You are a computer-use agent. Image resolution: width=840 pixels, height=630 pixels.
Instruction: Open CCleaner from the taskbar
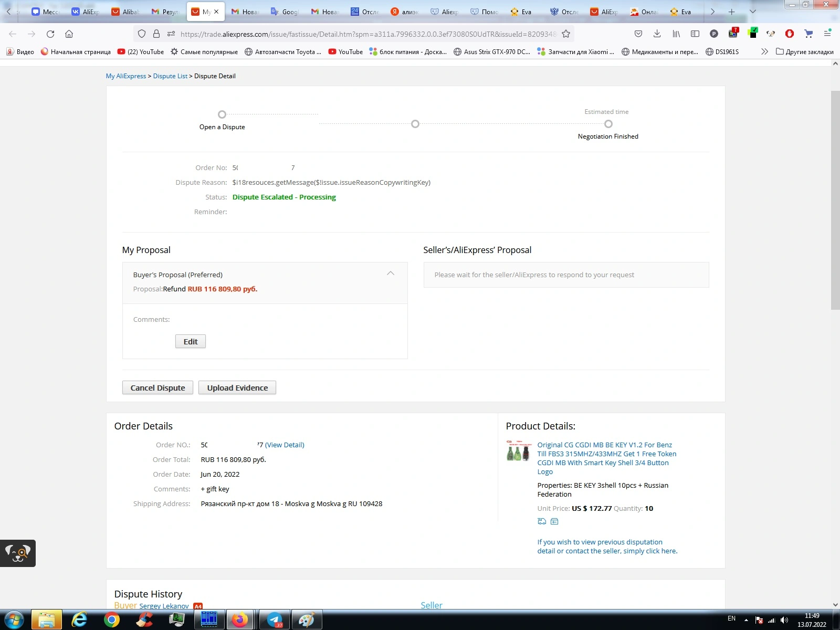pyautogui.click(x=144, y=620)
